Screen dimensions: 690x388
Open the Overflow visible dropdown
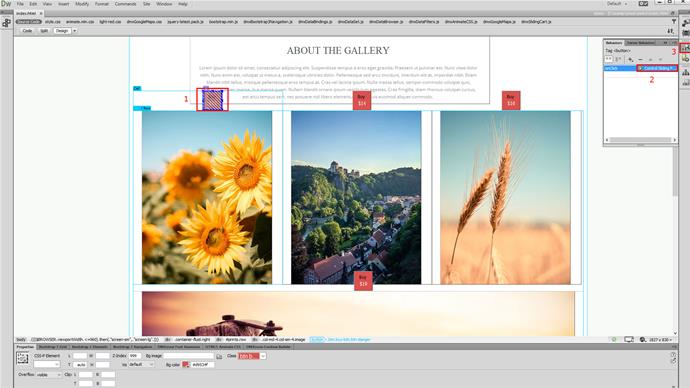tap(48, 375)
